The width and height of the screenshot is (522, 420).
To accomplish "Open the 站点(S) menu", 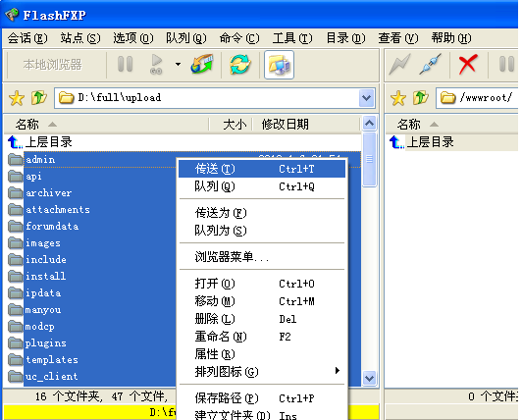I will tap(80, 38).
